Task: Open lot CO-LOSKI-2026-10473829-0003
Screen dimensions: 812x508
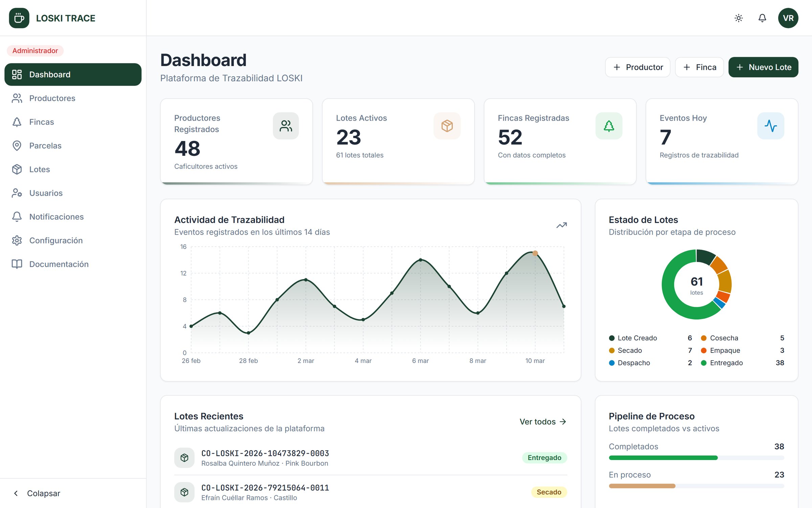Action: pos(370,458)
